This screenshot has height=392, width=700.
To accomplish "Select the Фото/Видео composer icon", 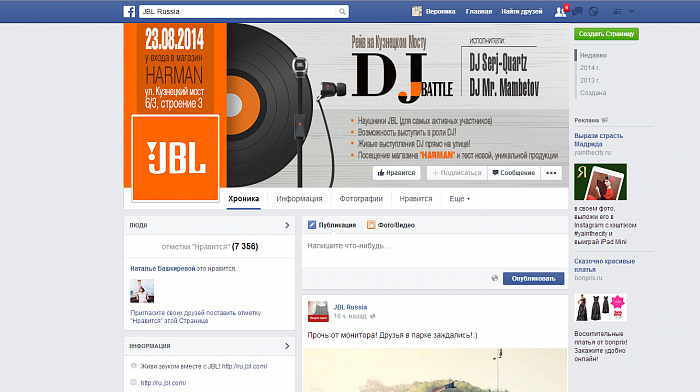I will pos(371,225).
